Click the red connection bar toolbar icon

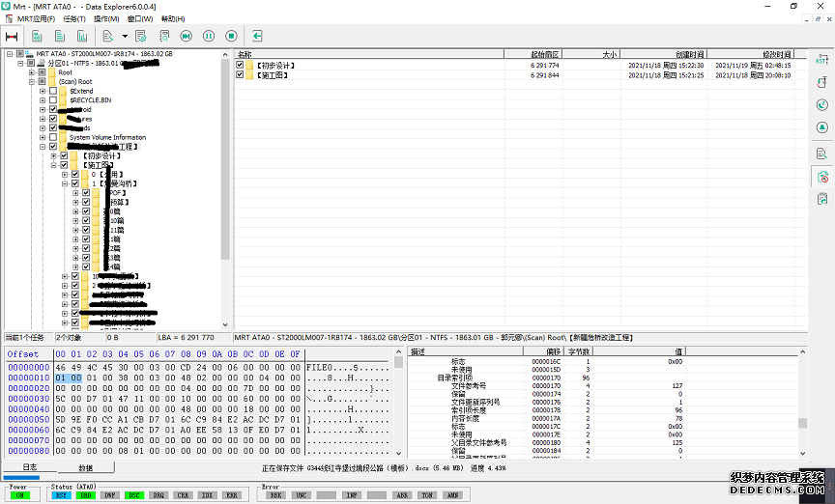[12, 36]
